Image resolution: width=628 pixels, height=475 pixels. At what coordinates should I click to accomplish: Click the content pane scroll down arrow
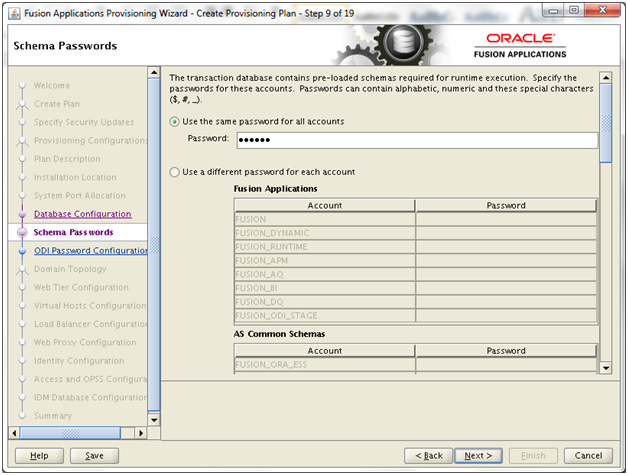pyautogui.click(x=606, y=368)
